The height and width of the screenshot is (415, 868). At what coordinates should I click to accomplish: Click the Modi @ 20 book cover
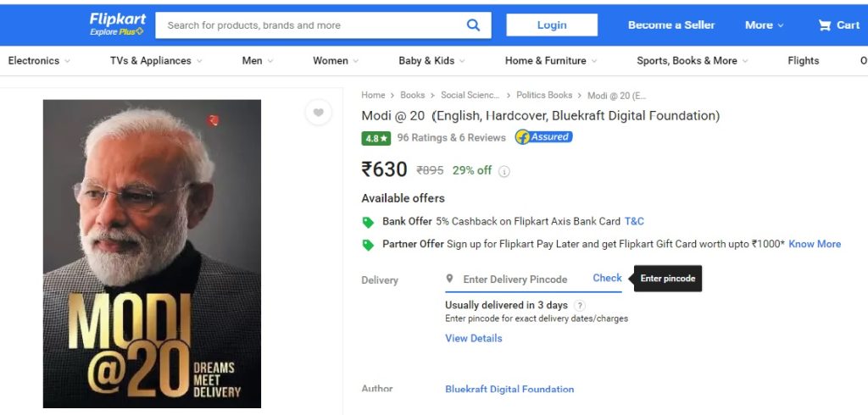click(153, 254)
